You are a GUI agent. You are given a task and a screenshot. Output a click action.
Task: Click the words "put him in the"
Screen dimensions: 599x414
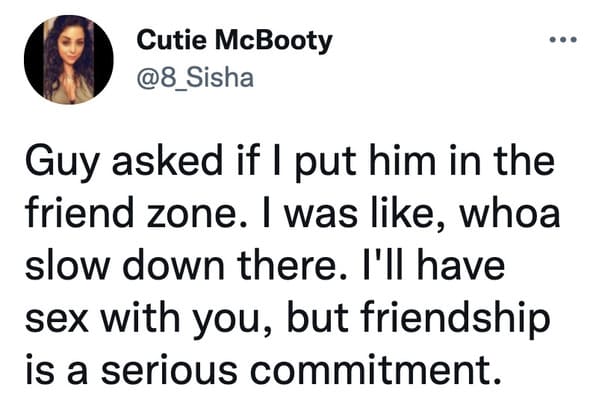424,161
